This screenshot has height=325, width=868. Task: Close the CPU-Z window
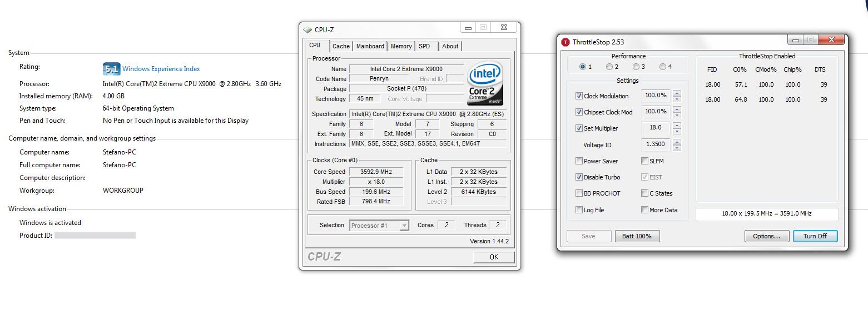[503, 27]
